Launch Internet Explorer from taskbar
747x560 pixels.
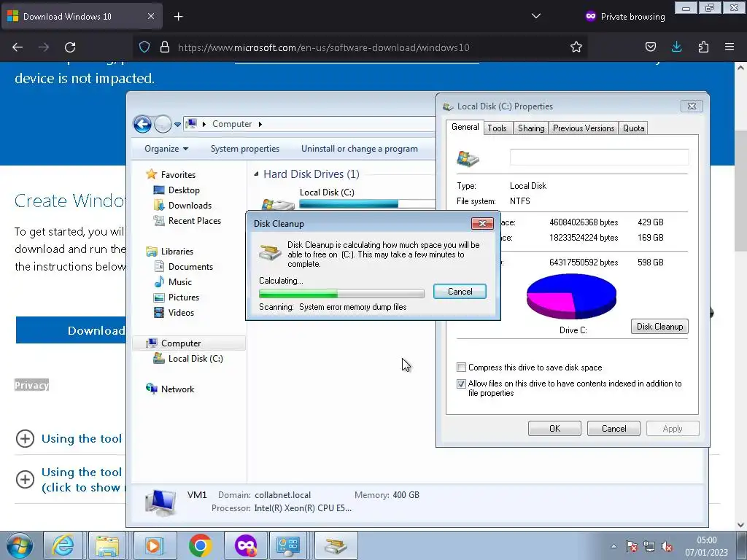(63, 545)
